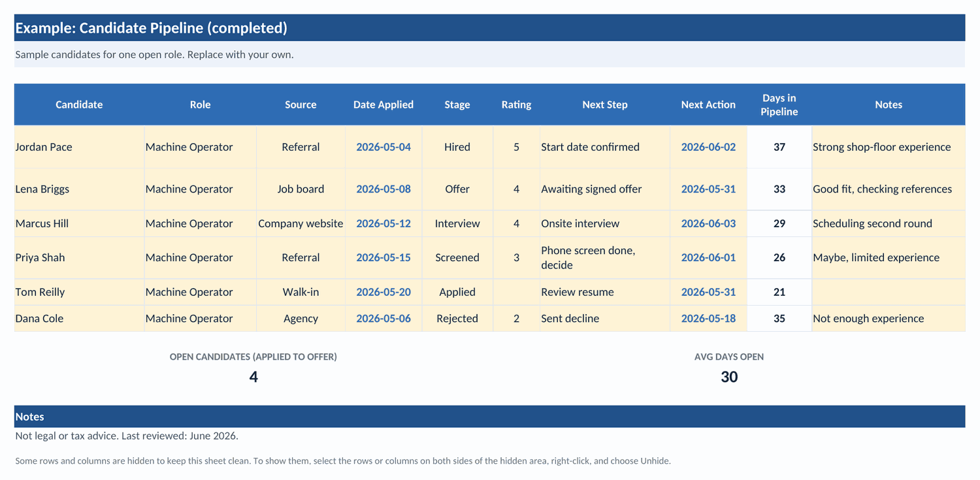Select the 'Next Step' column header

tap(605, 104)
